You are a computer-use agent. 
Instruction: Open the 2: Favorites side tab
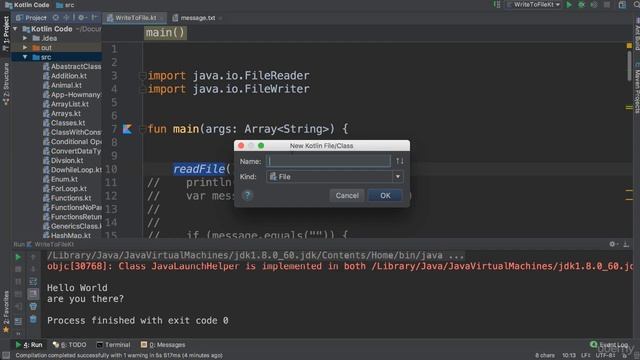pyautogui.click(x=6, y=311)
